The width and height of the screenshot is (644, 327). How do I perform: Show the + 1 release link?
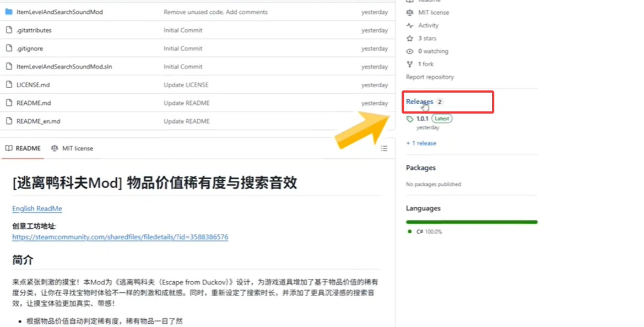pos(421,143)
